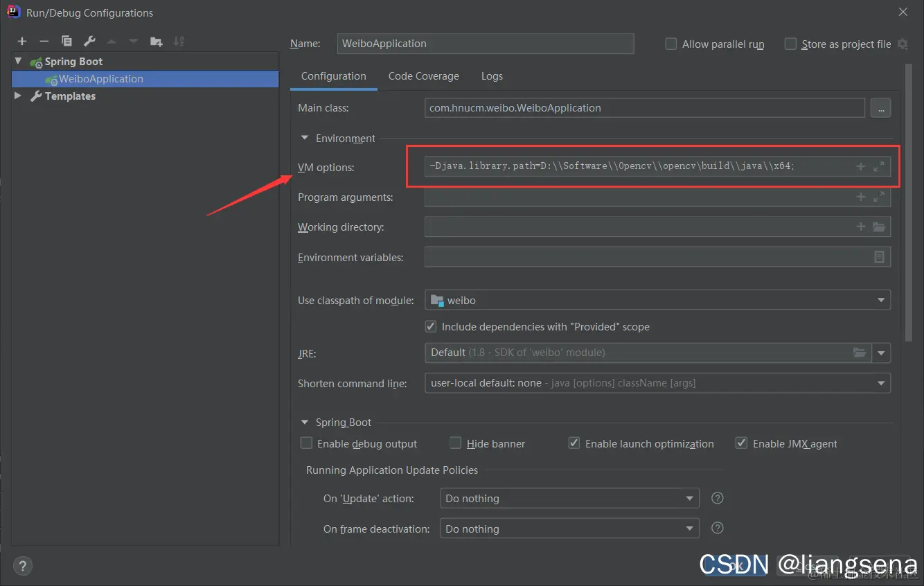
Task: Toggle Hide banner checkbox
Action: tap(456, 443)
